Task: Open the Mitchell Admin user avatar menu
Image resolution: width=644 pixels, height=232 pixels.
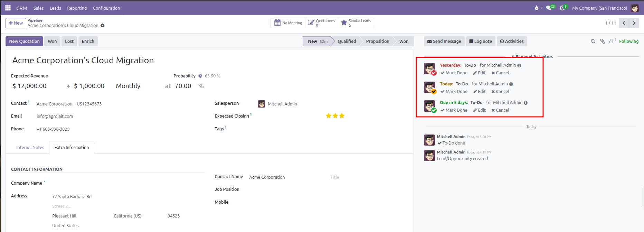Action: click(x=635, y=8)
